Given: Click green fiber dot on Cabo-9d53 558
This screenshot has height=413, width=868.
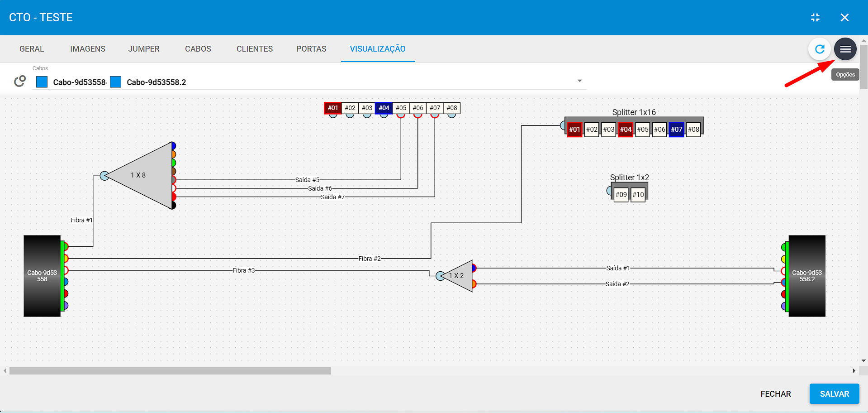Looking at the screenshot, I should coord(66,247).
